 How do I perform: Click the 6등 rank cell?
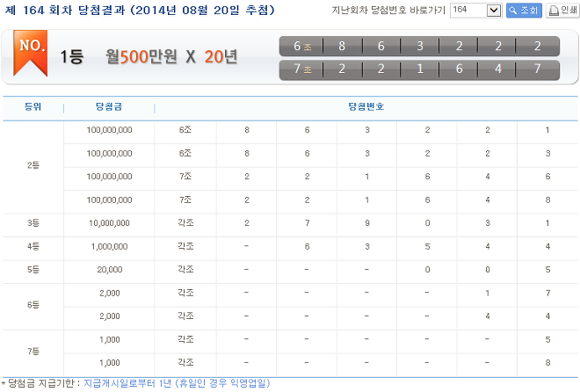pos(33,305)
